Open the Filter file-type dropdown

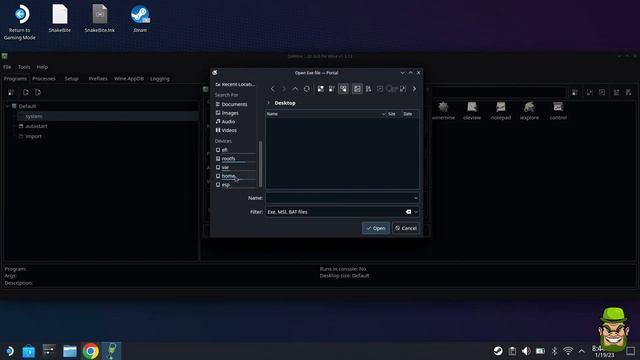click(x=416, y=212)
